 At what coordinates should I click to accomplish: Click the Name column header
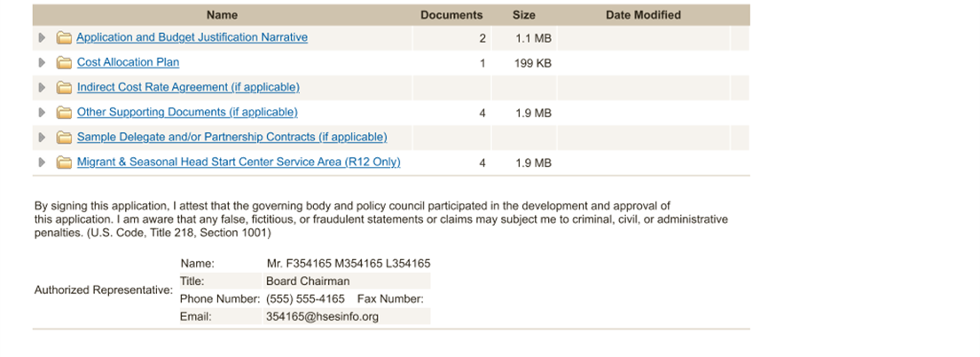pos(222,15)
